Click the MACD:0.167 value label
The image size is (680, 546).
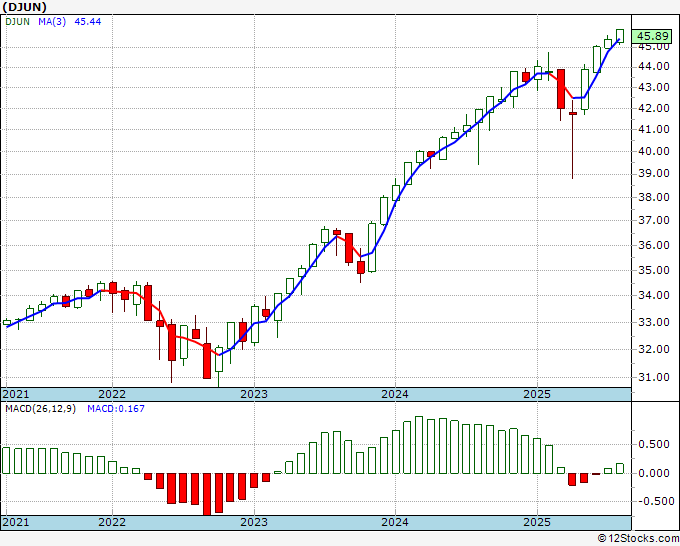click(x=116, y=409)
